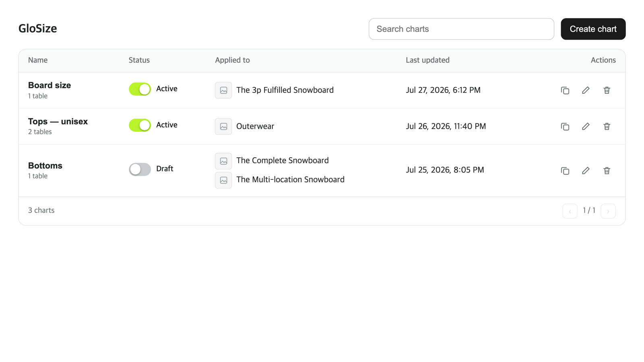
Task: Toggle Tops — unisex chart status off
Action: 140,125
